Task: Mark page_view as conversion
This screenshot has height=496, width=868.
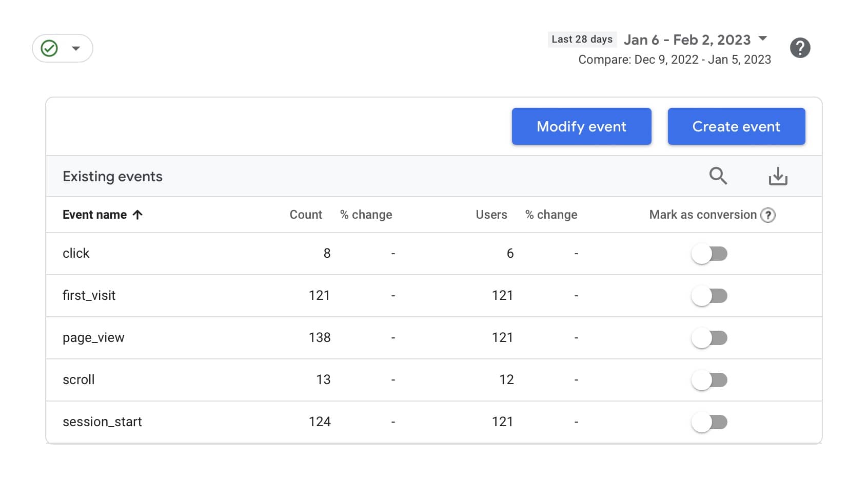Action: pos(709,338)
